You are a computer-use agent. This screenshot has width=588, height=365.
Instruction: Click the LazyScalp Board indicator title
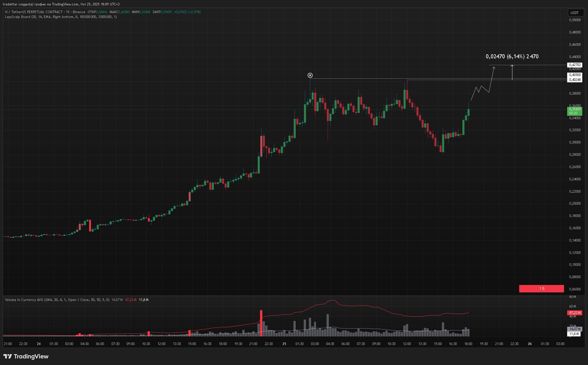[x=18, y=17]
